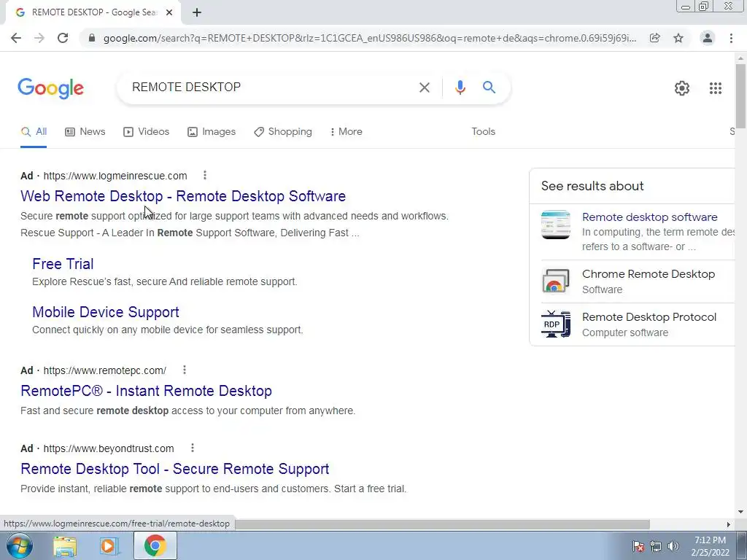The width and height of the screenshot is (747, 560).
Task: Open the Tools search filter
Action: point(483,131)
